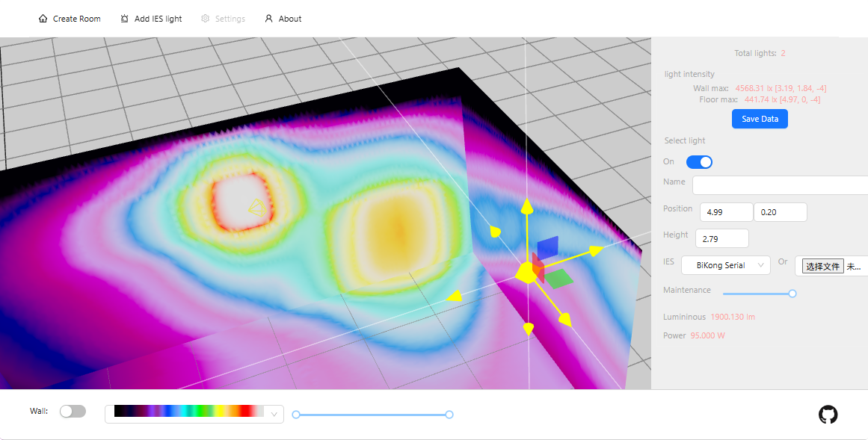Click the Position field showing 0.20
This screenshot has width=868, height=440.
780,212
